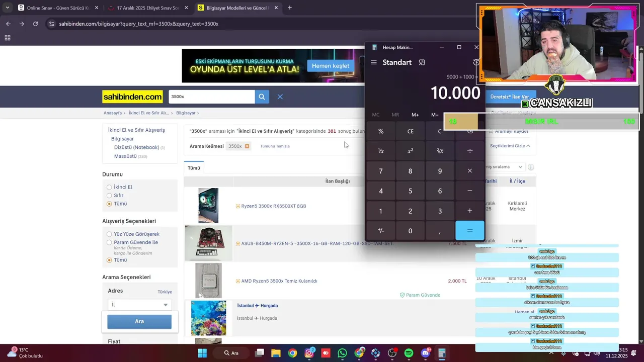The height and width of the screenshot is (362, 644).
Task: Open WhatsApp from the taskbar
Action: pos(342,353)
